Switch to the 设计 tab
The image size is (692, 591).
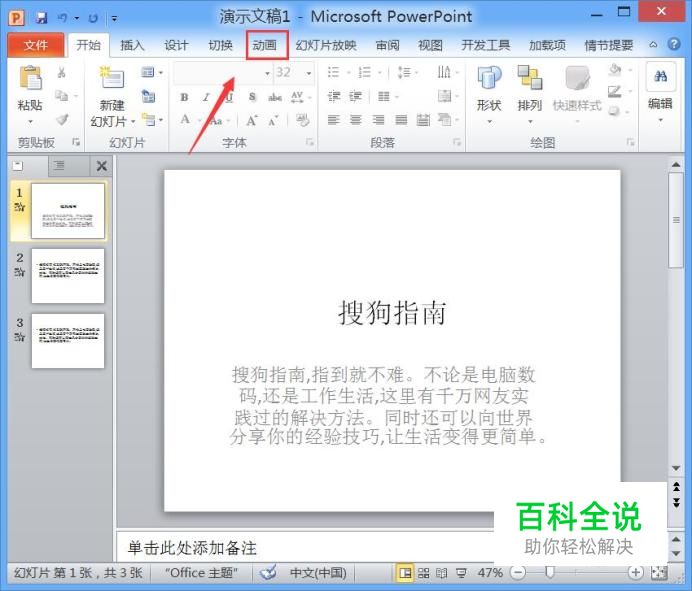coord(177,45)
